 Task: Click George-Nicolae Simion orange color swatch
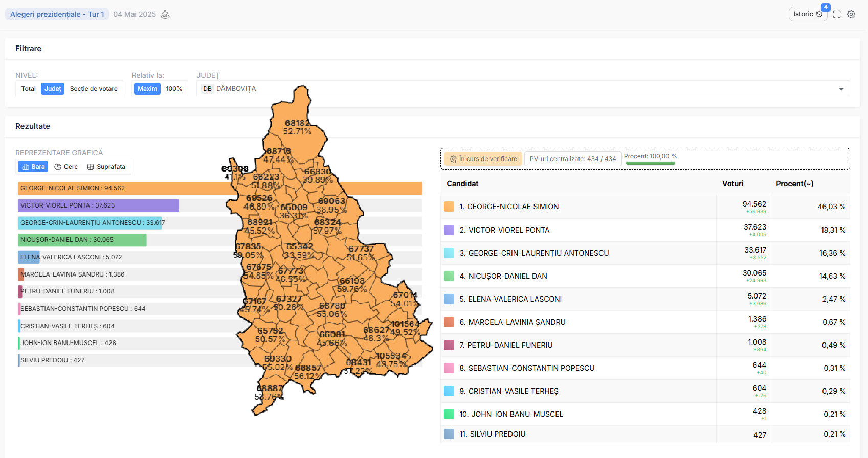tap(449, 207)
